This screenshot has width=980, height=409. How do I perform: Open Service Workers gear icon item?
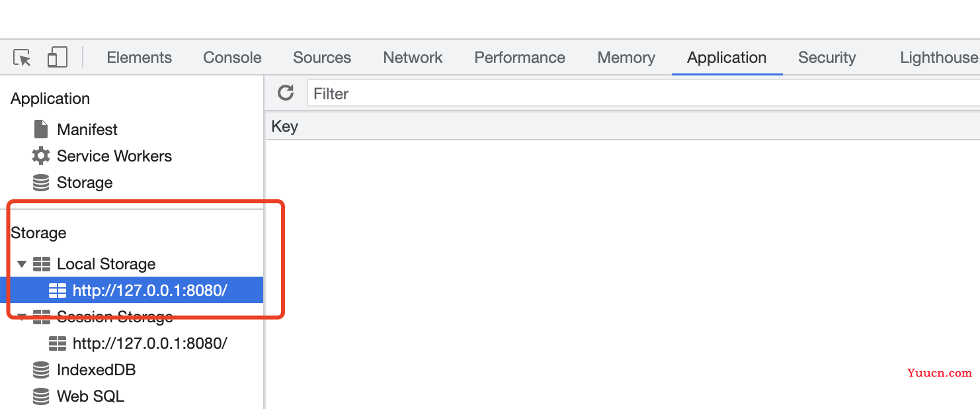(x=41, y=156)
